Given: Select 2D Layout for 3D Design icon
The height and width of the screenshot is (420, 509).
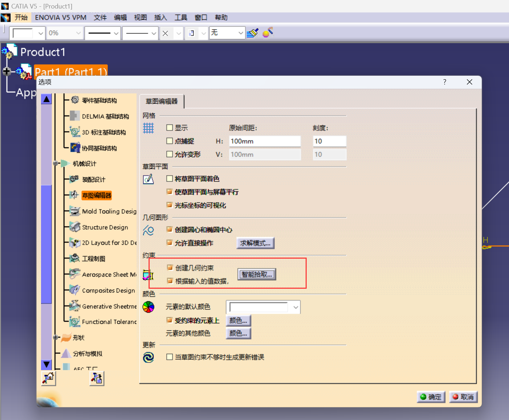Looking at the screenshot, I should tap(75, 243).
